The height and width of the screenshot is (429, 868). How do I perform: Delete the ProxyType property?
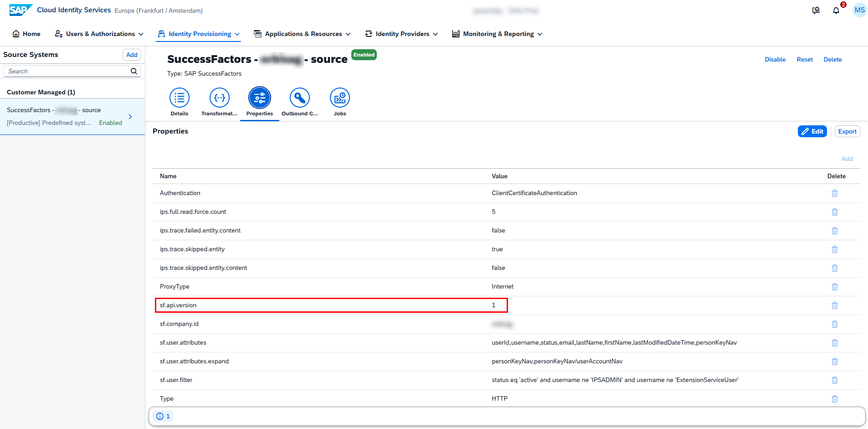(835, 287)
